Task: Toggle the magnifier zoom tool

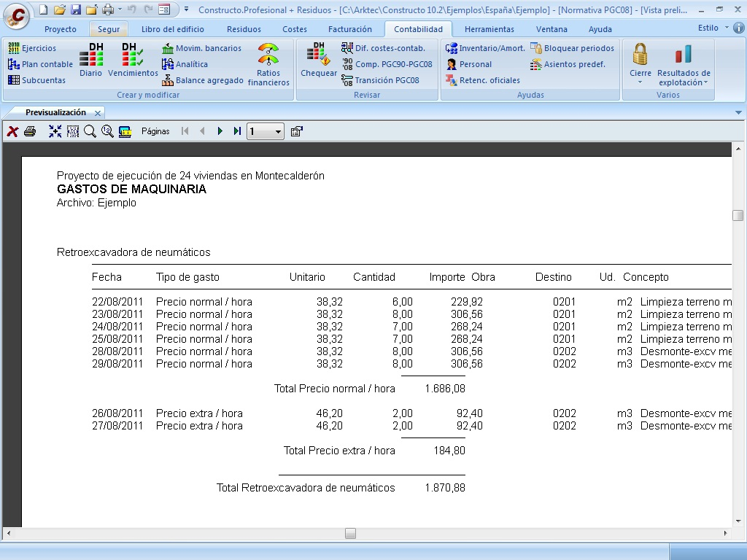Action: coord(88,131)
